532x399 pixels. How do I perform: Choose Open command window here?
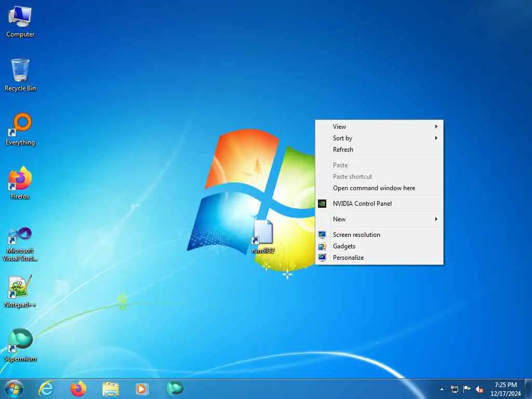coord(379,188)
